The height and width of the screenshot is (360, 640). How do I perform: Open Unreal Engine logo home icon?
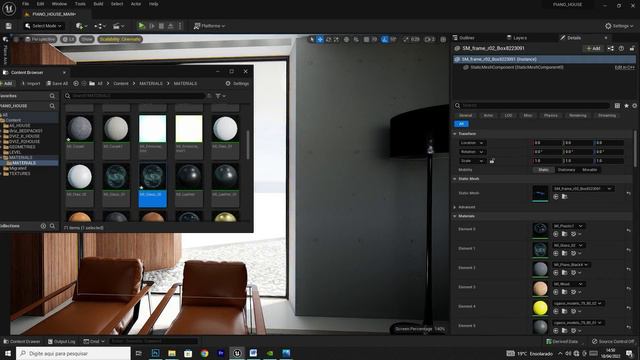click(x=9, y=9)
